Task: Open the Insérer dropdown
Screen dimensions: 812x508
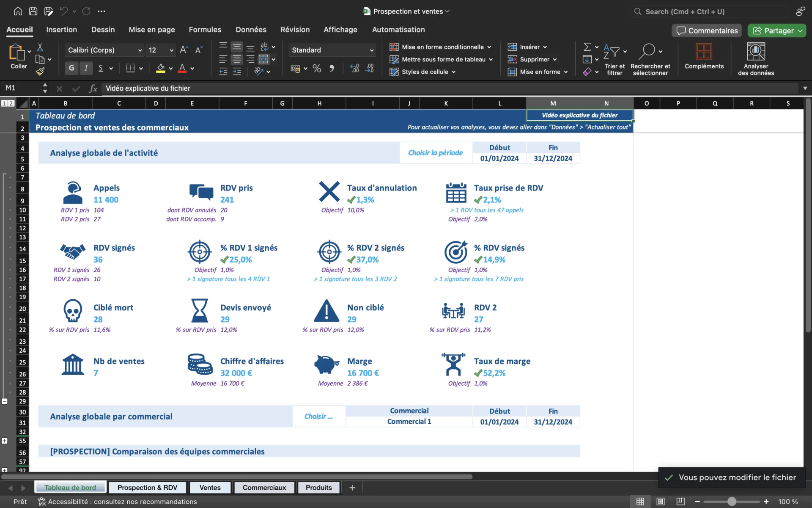Action: click(x=527, y=47)
